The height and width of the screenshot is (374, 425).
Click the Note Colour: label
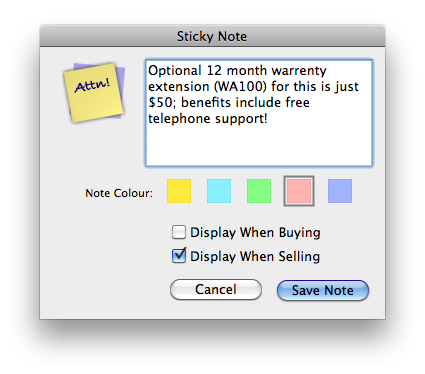click(x=119, y=193)
